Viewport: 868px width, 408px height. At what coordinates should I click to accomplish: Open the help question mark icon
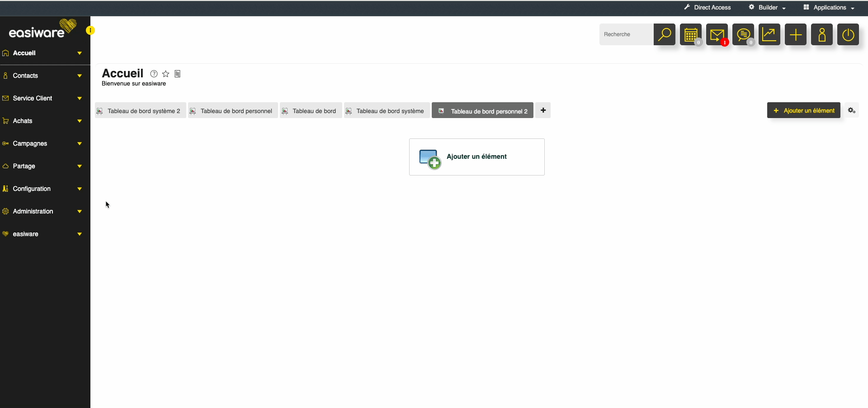point(154,74)
